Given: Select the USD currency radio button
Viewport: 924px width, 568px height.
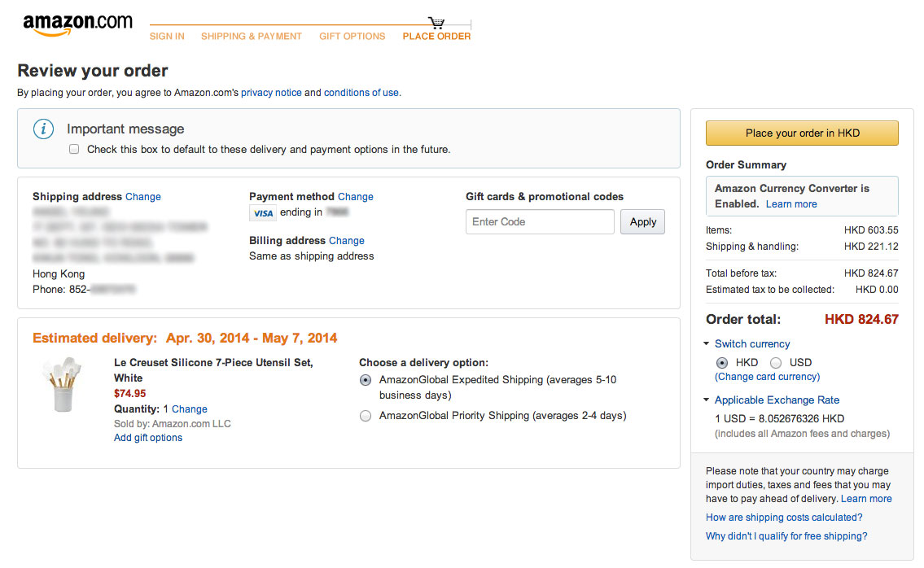Looking at the screenshot, I should pyautogui.click(x=776, y=362).
